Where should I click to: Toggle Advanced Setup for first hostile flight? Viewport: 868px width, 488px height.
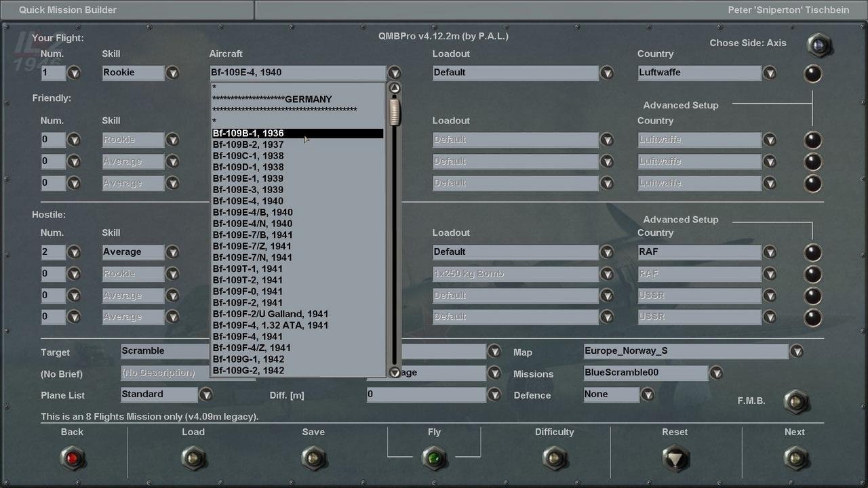[812, 252]
